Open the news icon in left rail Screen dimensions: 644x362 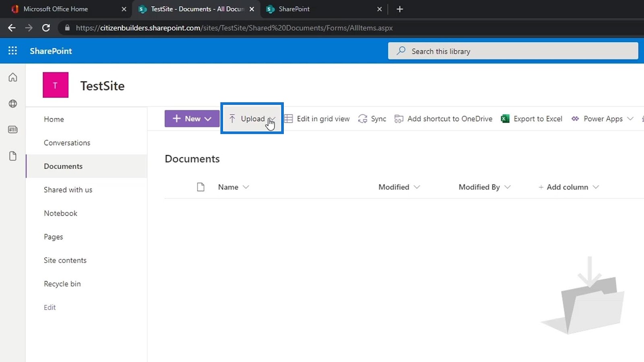13,130
